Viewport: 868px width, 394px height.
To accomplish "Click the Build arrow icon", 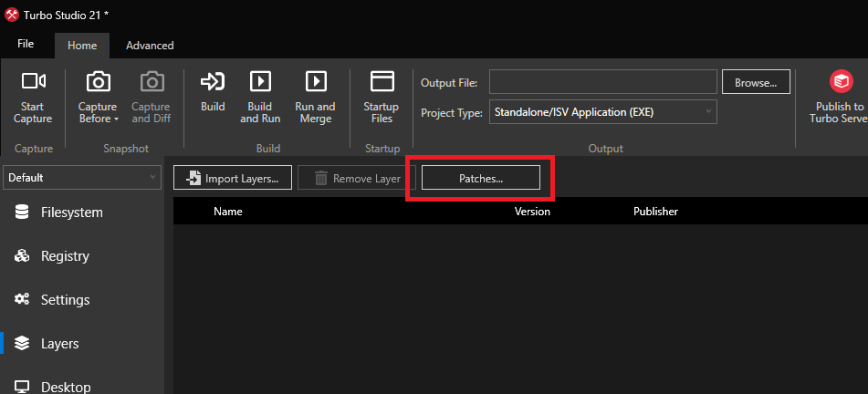I will click(x=213, y=81).
